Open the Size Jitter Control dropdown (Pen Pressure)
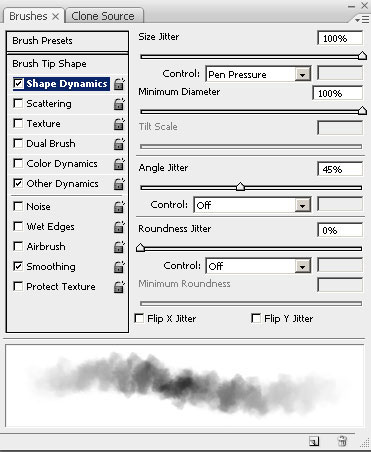Viewport: 371px width, 452px height. (x=258, y=74)
